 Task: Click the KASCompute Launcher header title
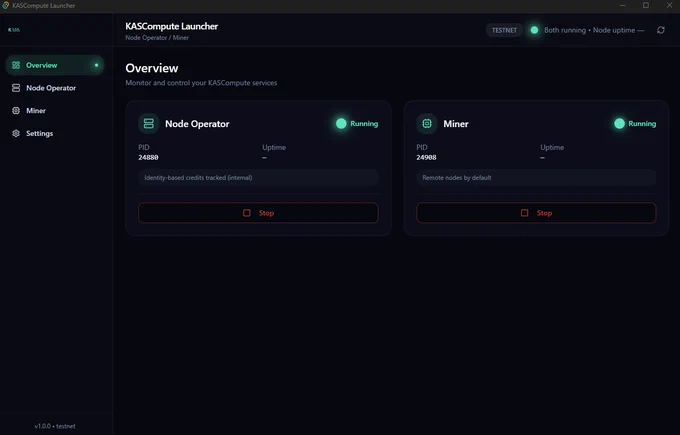[172, 26]
